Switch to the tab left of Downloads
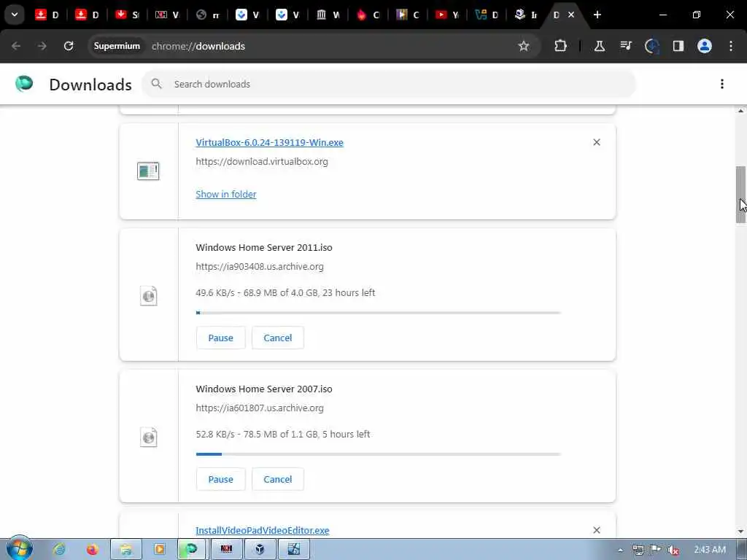747x560 pixels. [525, 15]
